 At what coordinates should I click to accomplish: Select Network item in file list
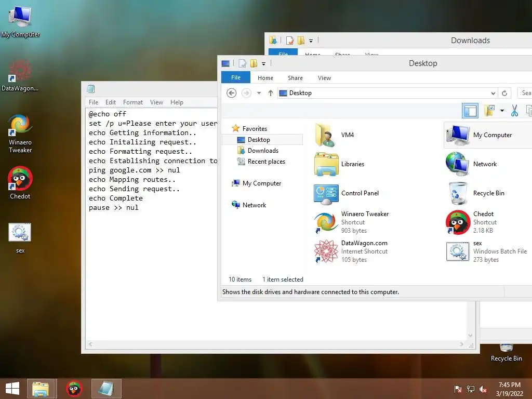472,164
